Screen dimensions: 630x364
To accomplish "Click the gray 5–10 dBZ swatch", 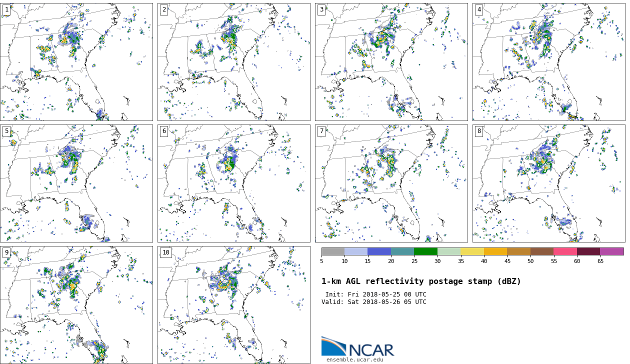I will point(333,251).
